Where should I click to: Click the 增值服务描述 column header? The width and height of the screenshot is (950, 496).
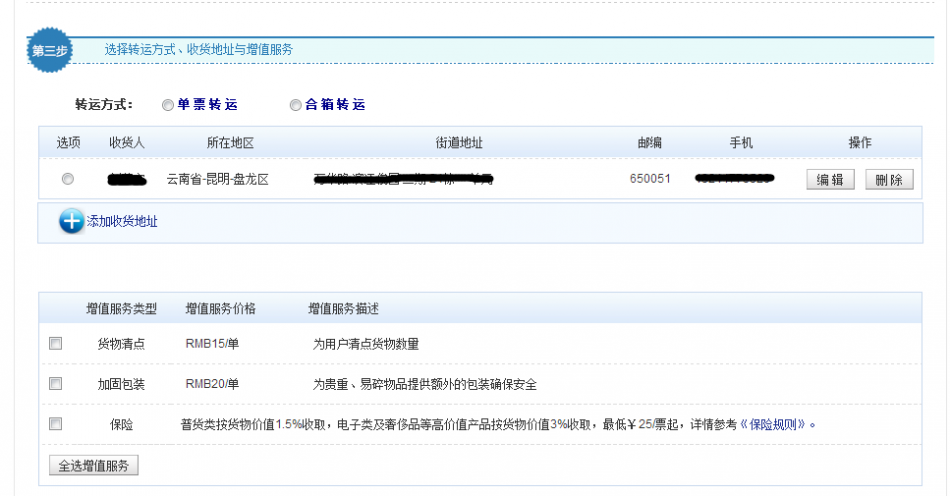(x=344, y=309)
